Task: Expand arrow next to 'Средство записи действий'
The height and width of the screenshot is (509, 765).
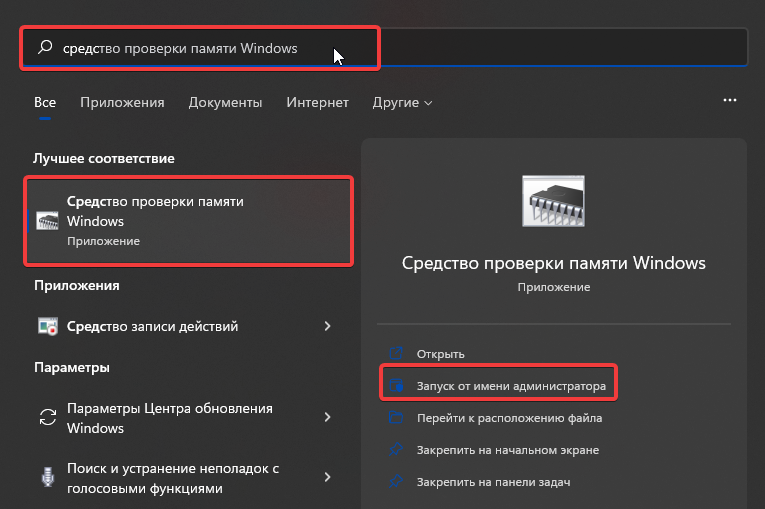Action: [x=327, y=326]
